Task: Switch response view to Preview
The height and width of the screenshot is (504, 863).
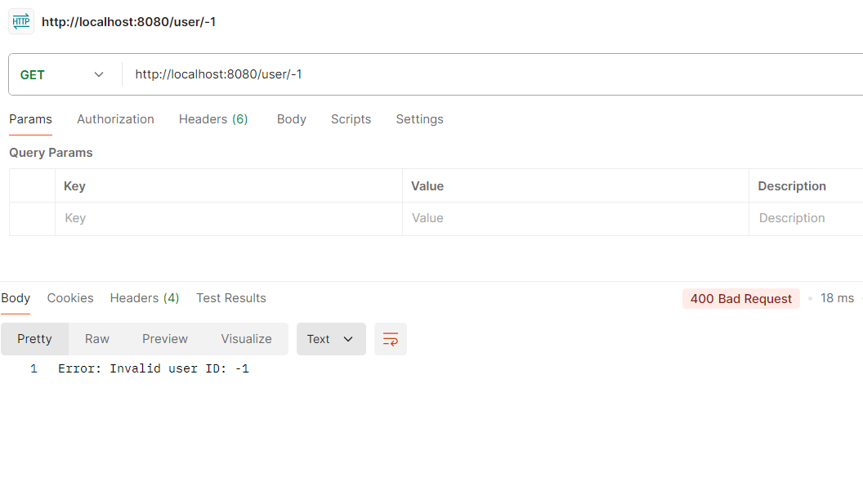Action: point(165,339)
